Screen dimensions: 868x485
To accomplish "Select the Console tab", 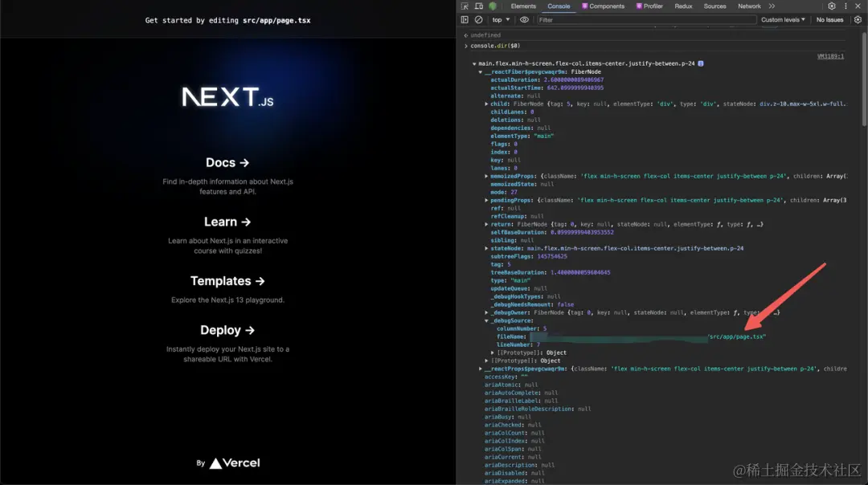I will pyautogui.click(x=559, y=6).
